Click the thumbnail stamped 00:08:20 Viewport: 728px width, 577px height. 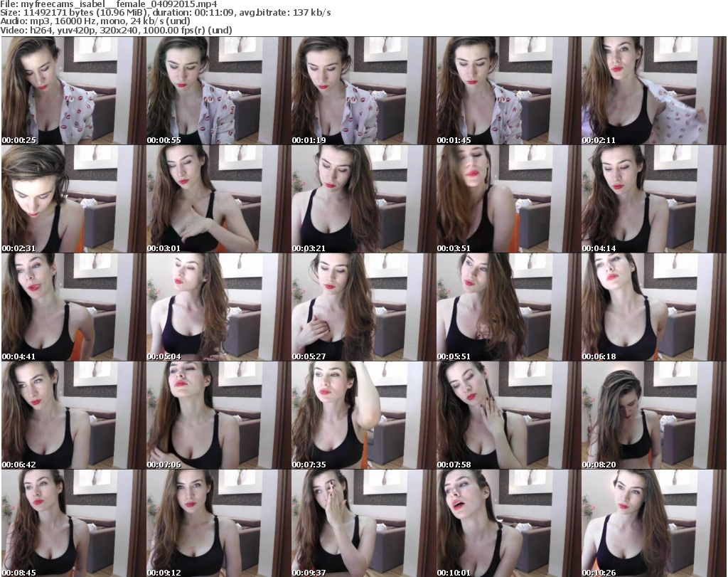tap(654, 415)
